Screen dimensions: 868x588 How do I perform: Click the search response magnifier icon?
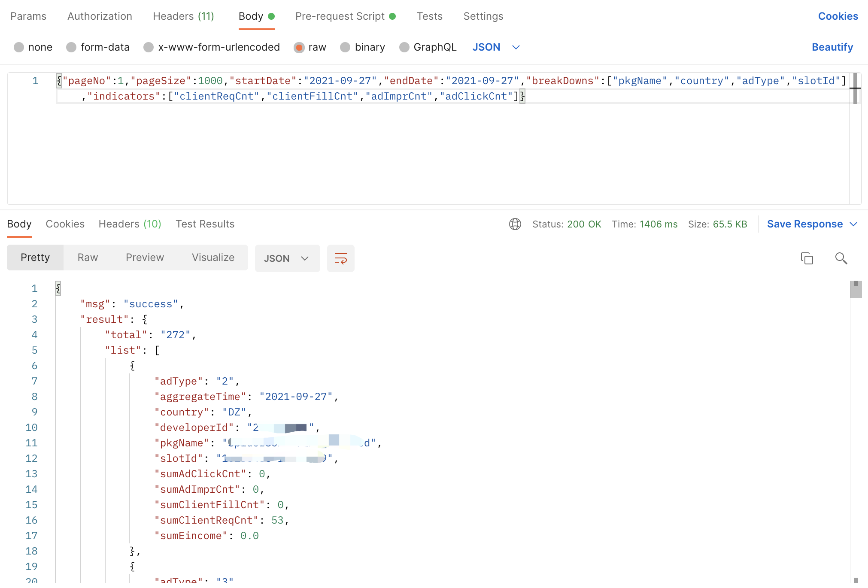[841, 258]
